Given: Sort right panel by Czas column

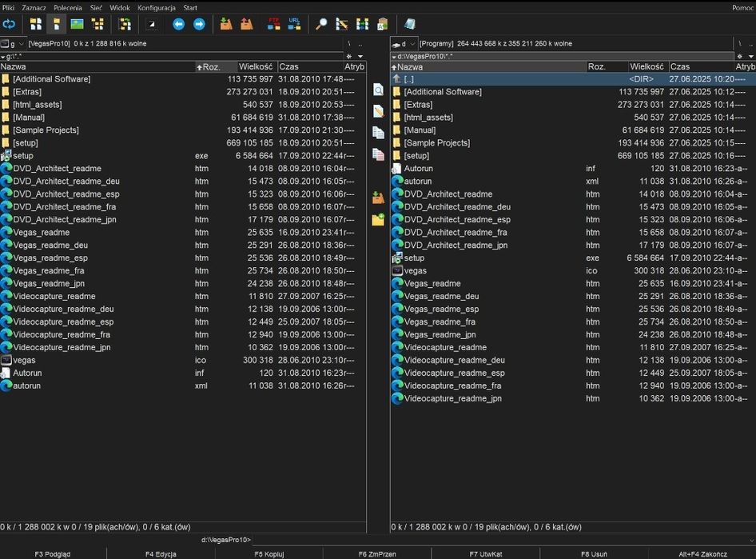Looking at the screenshot, I should tap(701, 66).
